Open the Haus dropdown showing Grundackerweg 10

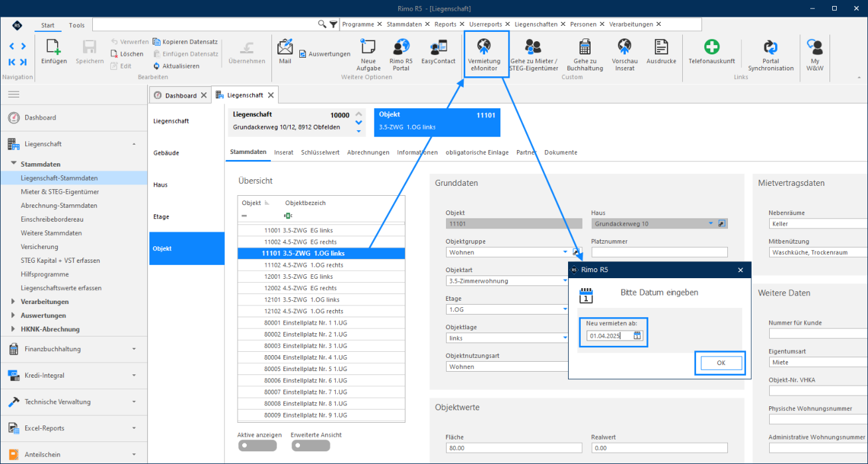(x=710, y=224)
